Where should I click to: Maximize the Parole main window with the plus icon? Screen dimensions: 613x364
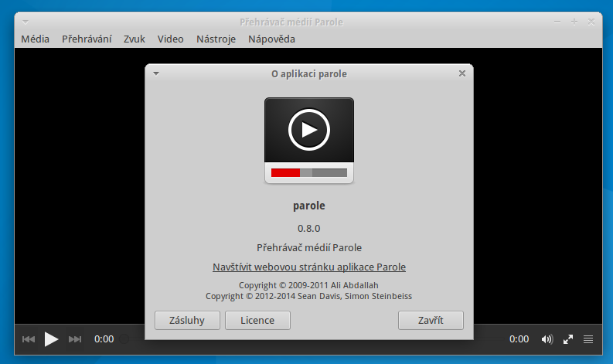pyautogui.click(x=574, y=22)
